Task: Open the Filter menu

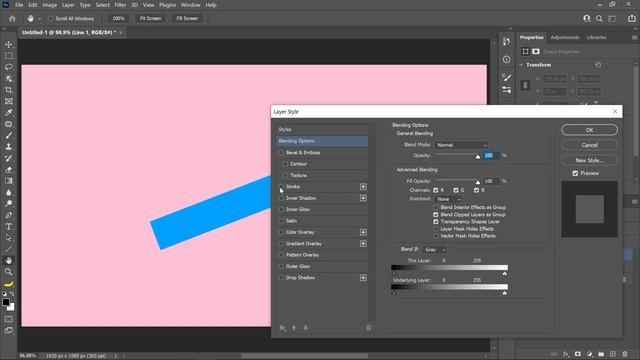Action: [x=120, y=5]
